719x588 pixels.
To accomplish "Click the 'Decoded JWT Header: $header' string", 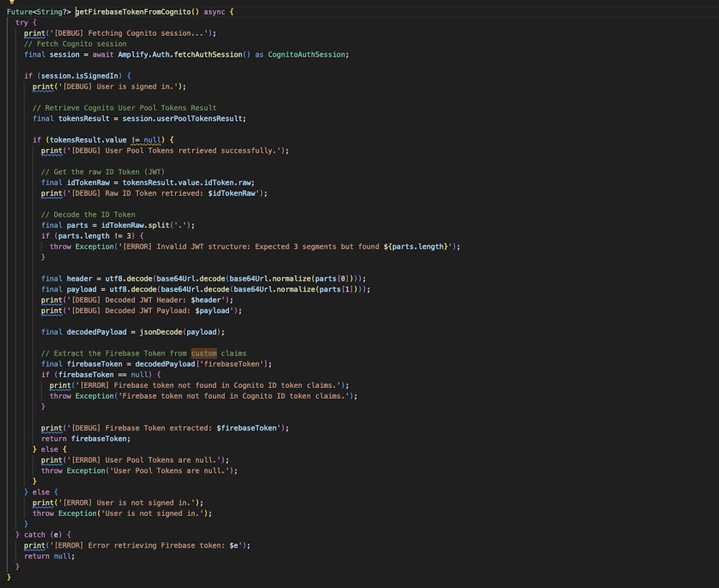I will click(x=146, y=300).
